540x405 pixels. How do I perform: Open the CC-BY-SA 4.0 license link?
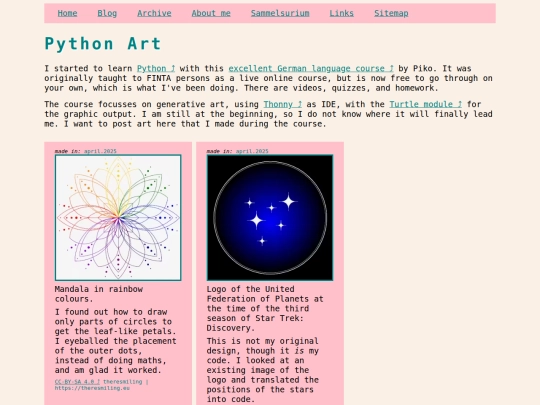click(x=77, y=382)
